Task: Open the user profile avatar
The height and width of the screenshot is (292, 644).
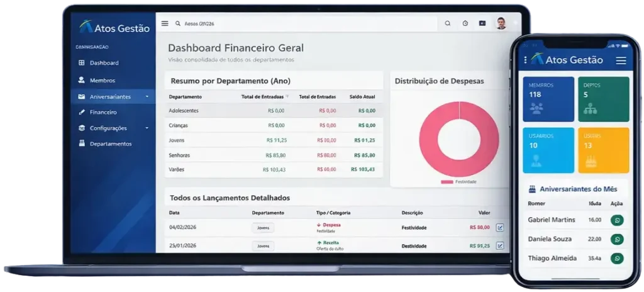Action: (501, 23)
